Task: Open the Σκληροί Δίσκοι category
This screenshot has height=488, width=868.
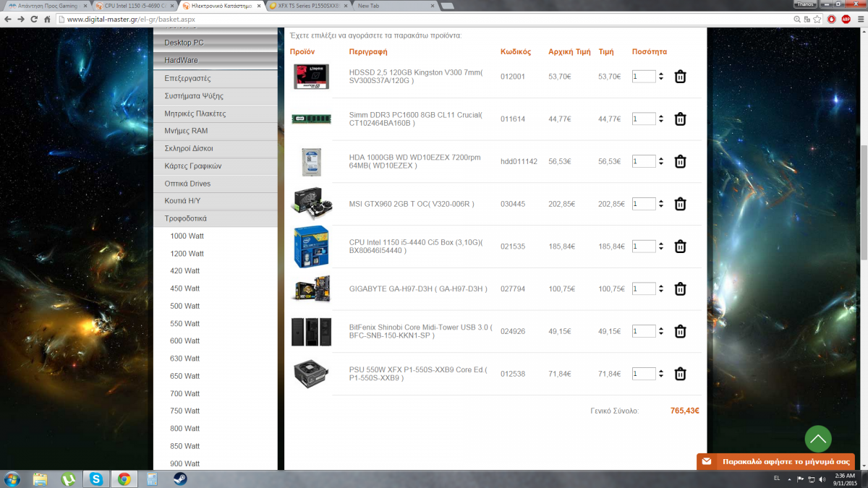Action: tap(216, 148)
